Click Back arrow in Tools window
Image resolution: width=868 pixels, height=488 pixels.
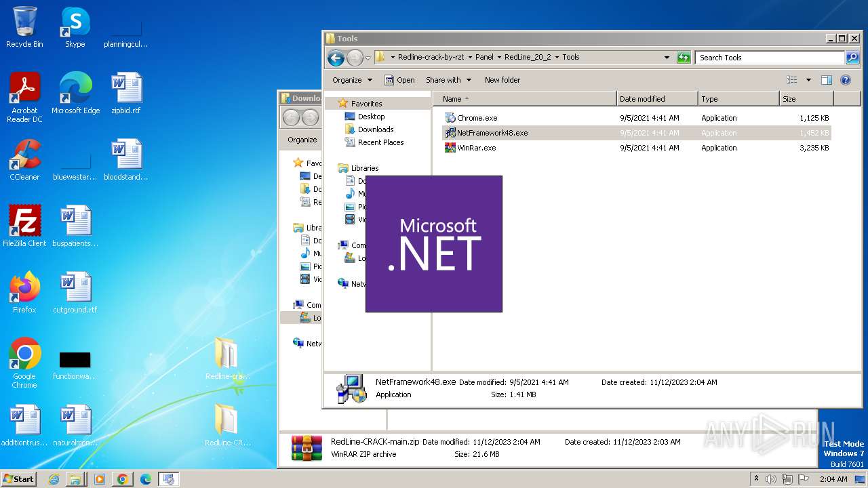[336, 58]
